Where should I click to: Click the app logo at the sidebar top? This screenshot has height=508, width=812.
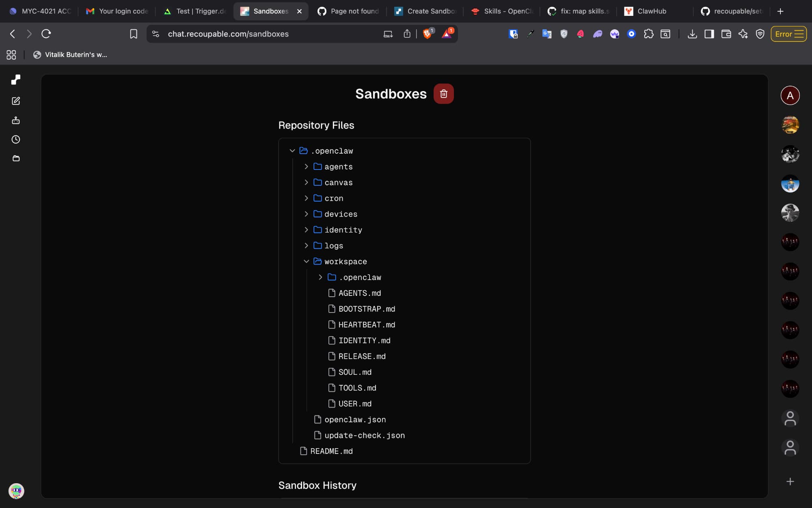point(16,80)
